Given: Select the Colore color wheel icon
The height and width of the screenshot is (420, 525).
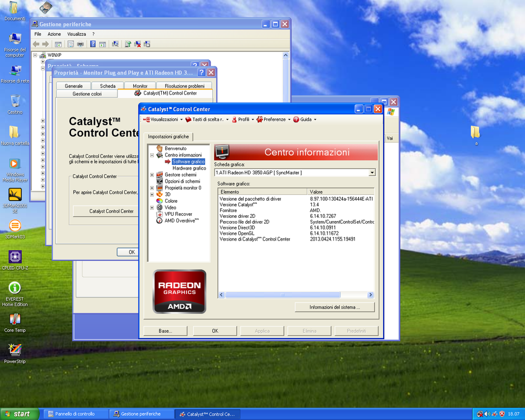Looking at the screenshot, I should pyautogui.click(x=160, y=201).
